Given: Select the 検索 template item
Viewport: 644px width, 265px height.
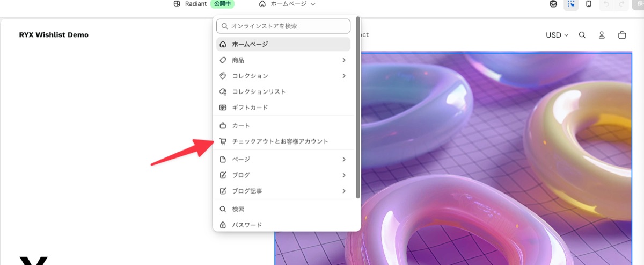Looking at the screenshot, I should coord(283,209).
